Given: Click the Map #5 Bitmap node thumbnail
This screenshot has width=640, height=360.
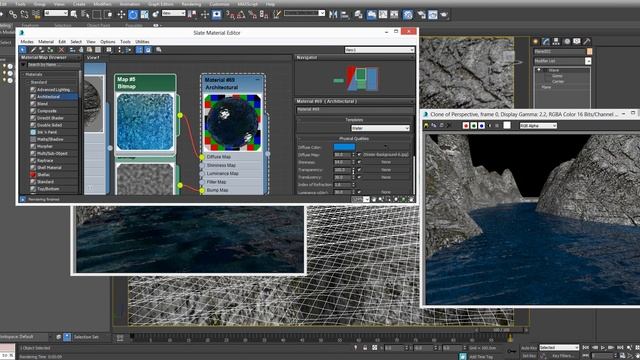Looking at the screenshot, I should pyautogui.click(x=145, y=122).
